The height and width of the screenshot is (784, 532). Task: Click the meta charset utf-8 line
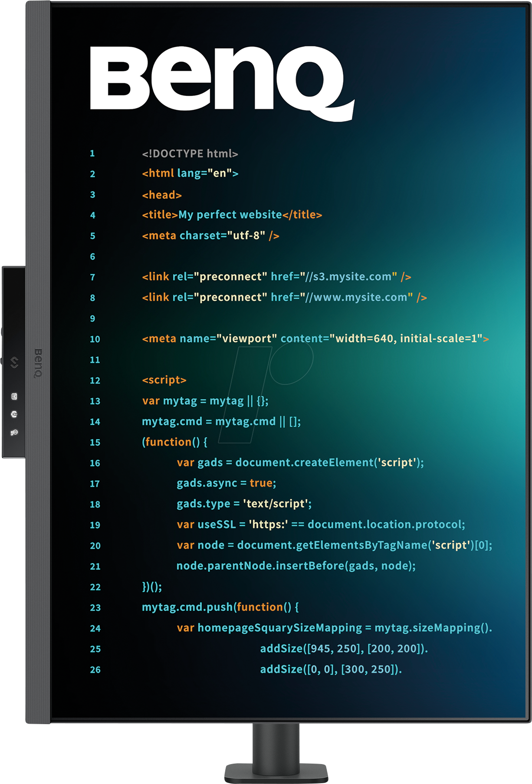click(210, 236)
